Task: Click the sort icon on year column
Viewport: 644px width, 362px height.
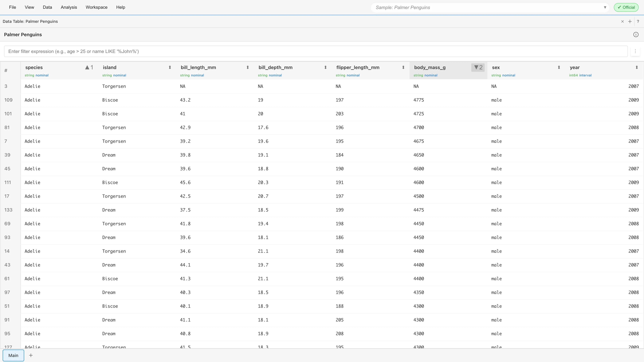Action: point(636,67)
